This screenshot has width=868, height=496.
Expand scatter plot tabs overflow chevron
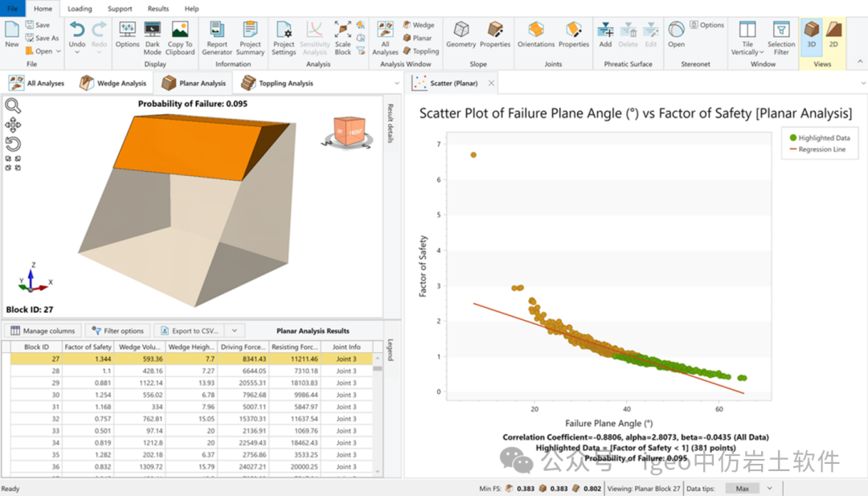863,83
